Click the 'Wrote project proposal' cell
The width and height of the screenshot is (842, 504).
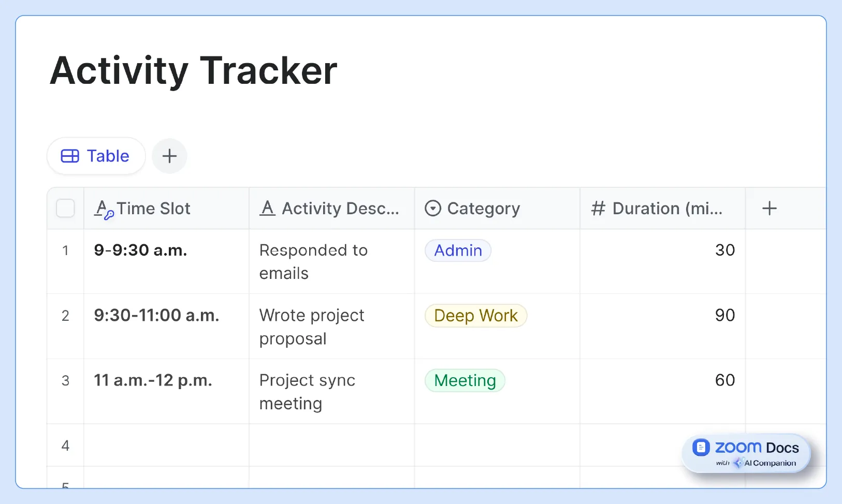tap(331, 327)
